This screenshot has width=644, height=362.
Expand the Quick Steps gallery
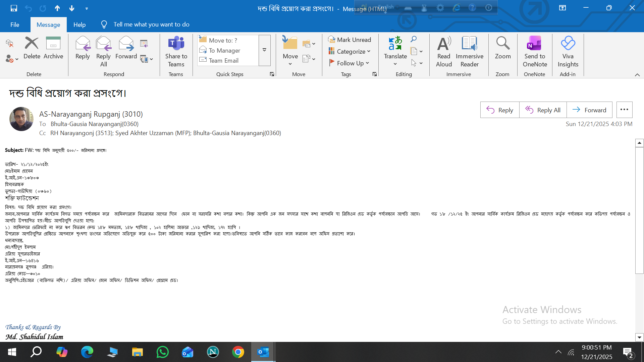[x=264, y=50]
